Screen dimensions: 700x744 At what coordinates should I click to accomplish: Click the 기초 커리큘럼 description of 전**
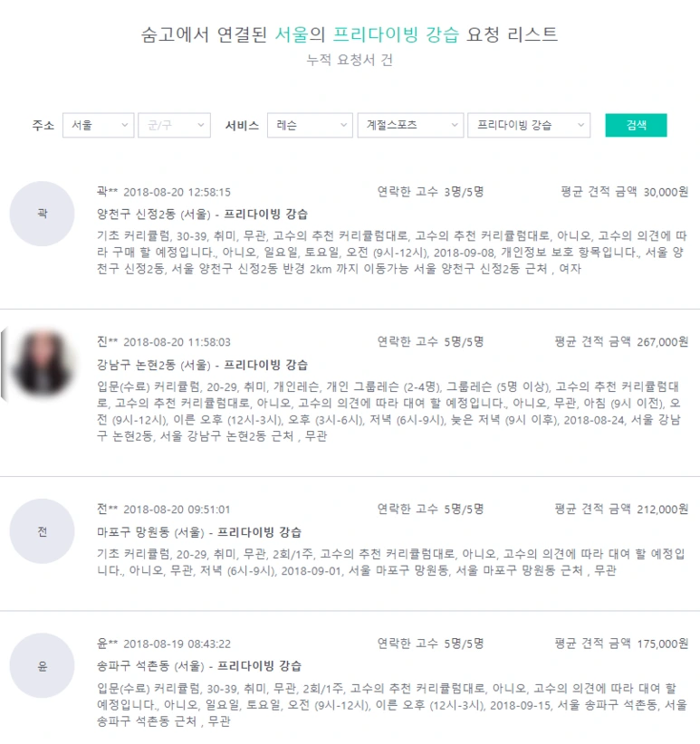[391, 562]
